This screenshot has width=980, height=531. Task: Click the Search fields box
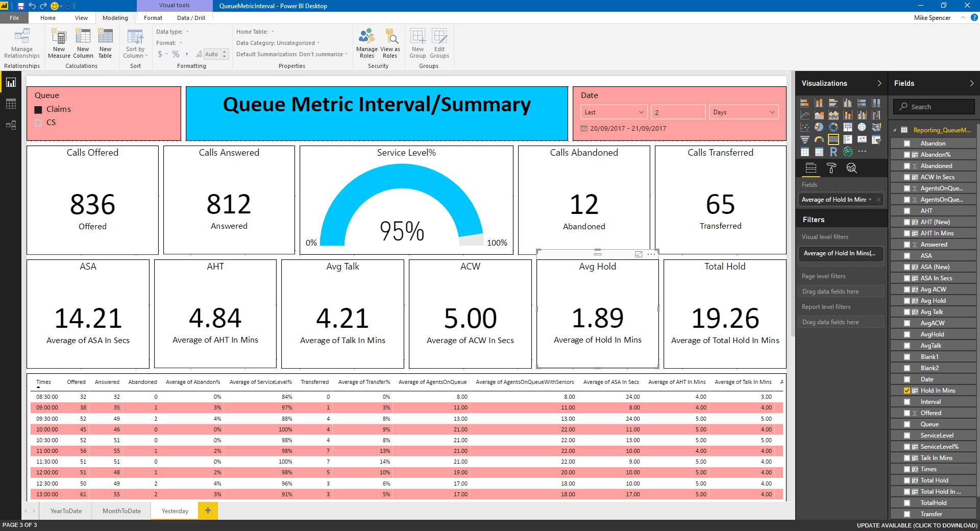[934, 107]
